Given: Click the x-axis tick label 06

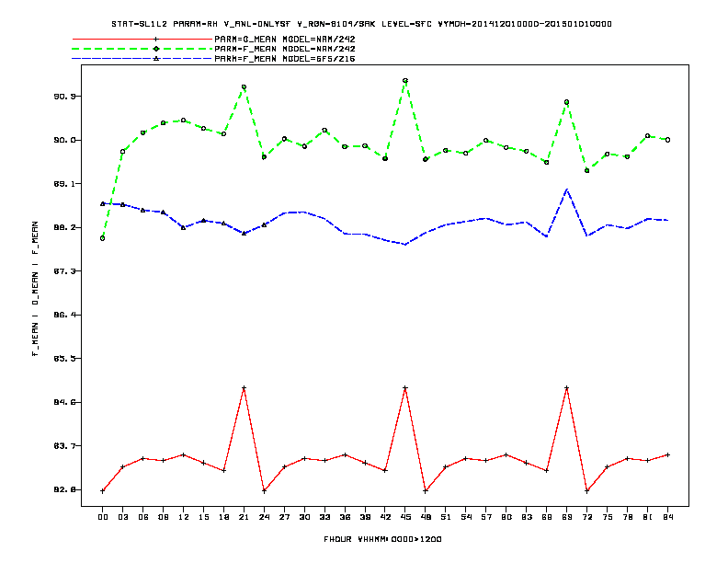Looking at the screenshot, I should pyautogui.click(x=143, y=517).
